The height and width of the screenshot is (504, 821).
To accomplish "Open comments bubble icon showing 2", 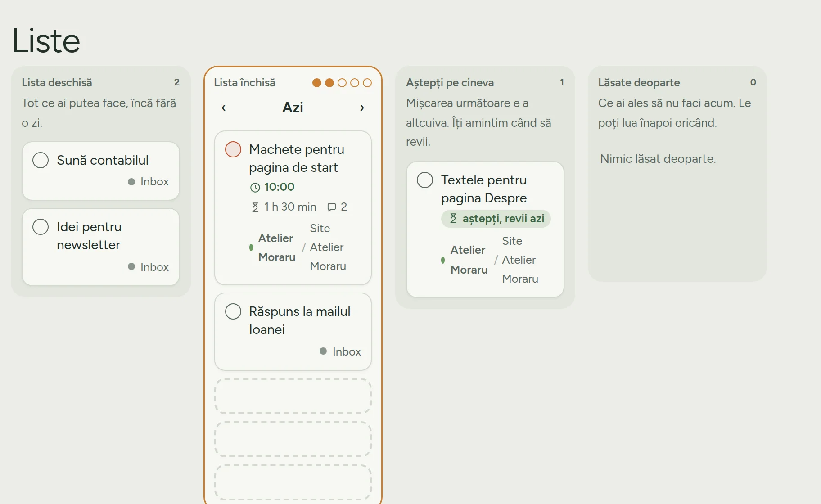I will [x=332, y=207].
